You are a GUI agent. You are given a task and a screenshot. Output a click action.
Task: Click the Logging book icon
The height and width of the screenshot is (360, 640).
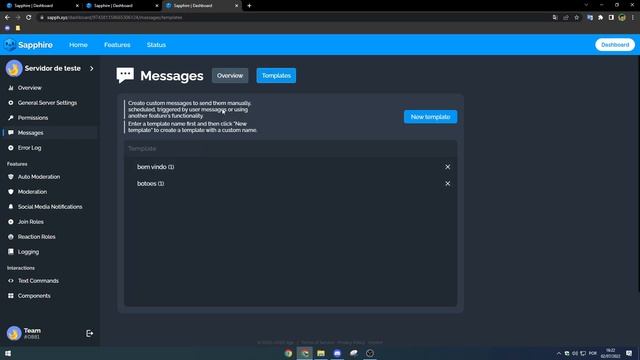point(11,252)
